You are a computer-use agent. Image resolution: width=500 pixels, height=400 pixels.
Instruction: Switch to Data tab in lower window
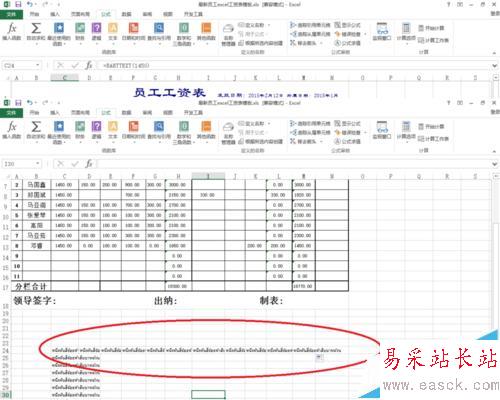click(x=126, y=113)
